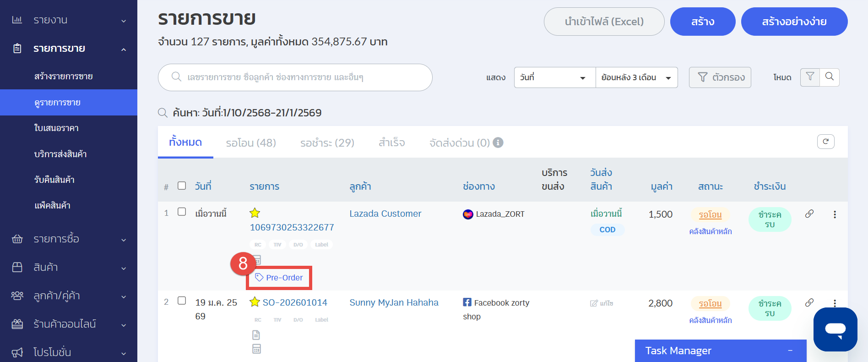Open the Lazada Customer link
This screenshot has width=868, height=362.
coord(385,214)
